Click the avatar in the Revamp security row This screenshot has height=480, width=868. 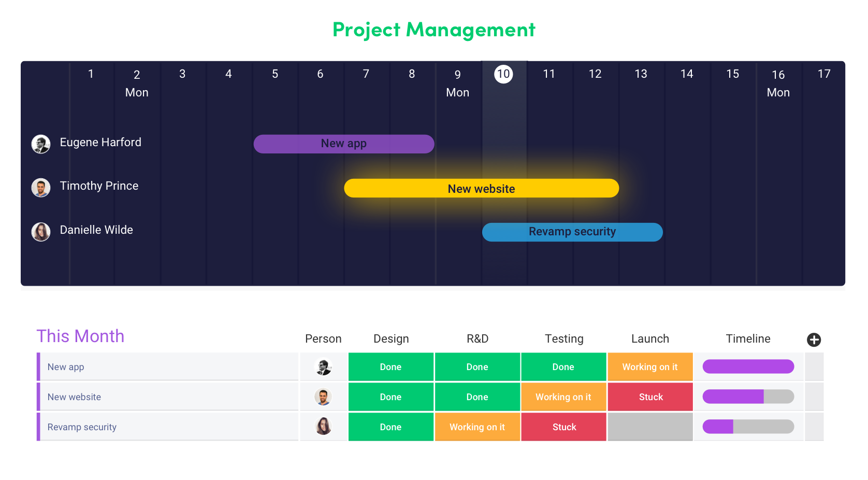pos(323,427)
